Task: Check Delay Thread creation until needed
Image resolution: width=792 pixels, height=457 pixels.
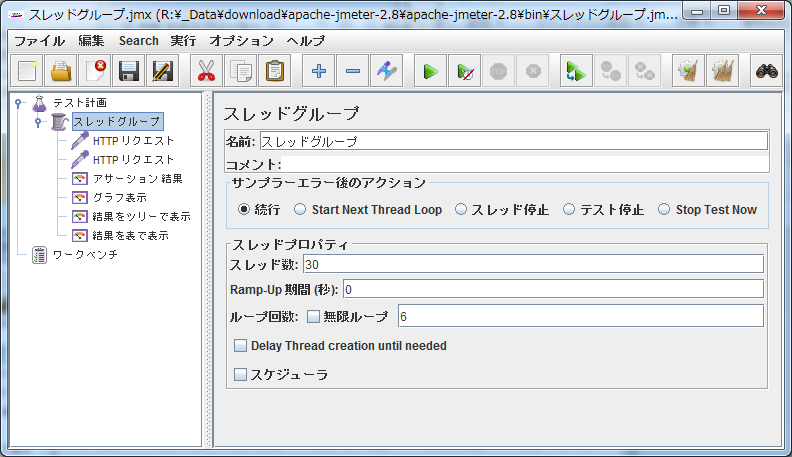Action: coord(240,346)
